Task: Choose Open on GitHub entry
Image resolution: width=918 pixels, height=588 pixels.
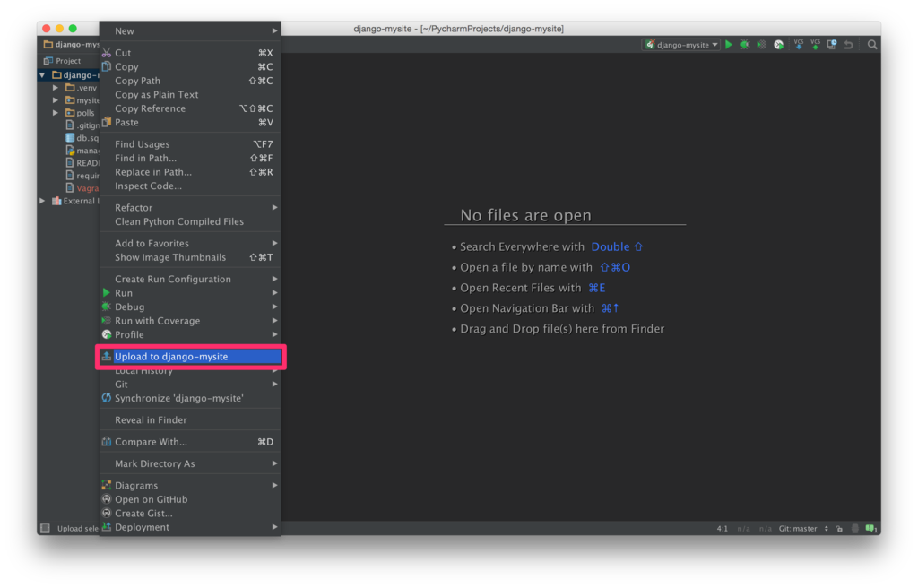Action: (190, 499)
